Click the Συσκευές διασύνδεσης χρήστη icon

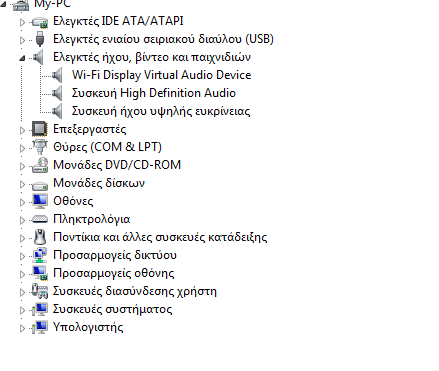[40, 291]
